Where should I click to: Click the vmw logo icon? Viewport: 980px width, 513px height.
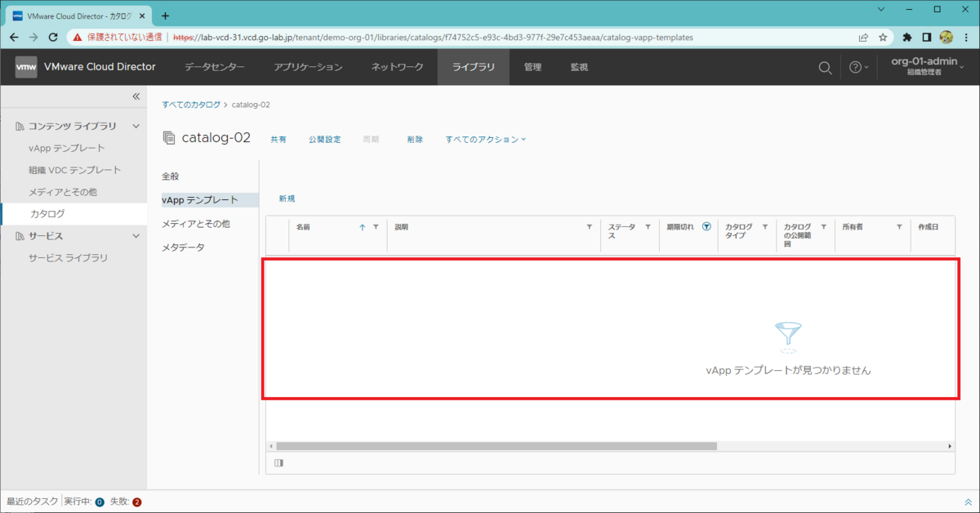click(x=26, y=67)
